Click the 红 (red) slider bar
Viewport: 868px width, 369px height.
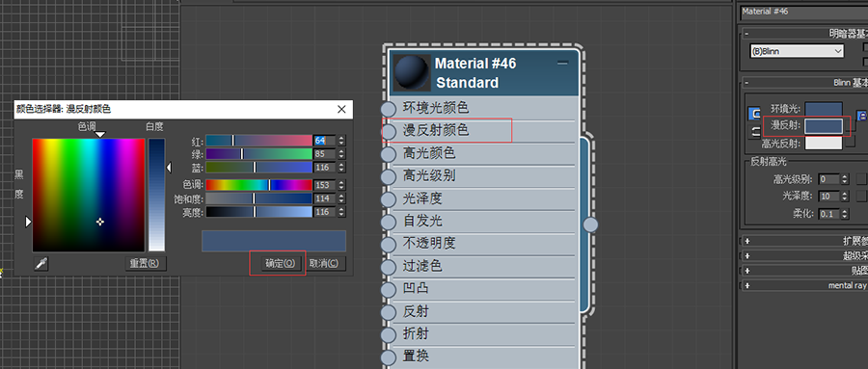click(259, 141)
